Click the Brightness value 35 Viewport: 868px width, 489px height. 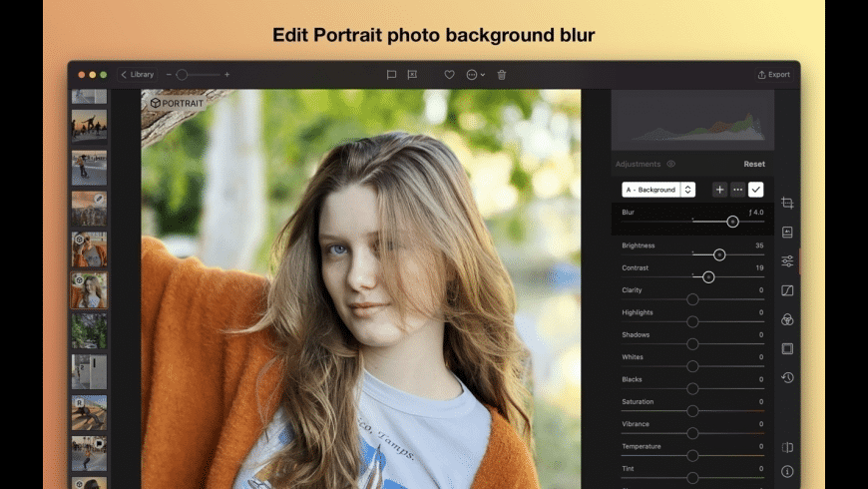(x=759, y=245)
